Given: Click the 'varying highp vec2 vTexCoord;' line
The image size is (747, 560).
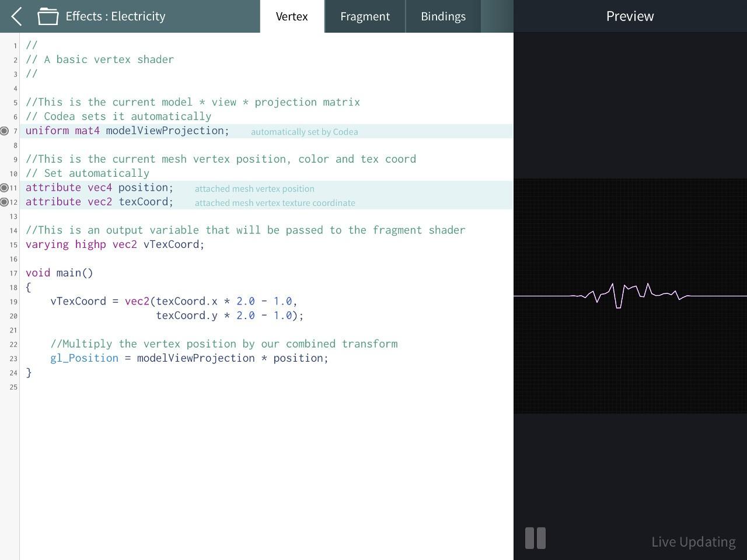Looking at the screenshot, I should coord(115,244).
